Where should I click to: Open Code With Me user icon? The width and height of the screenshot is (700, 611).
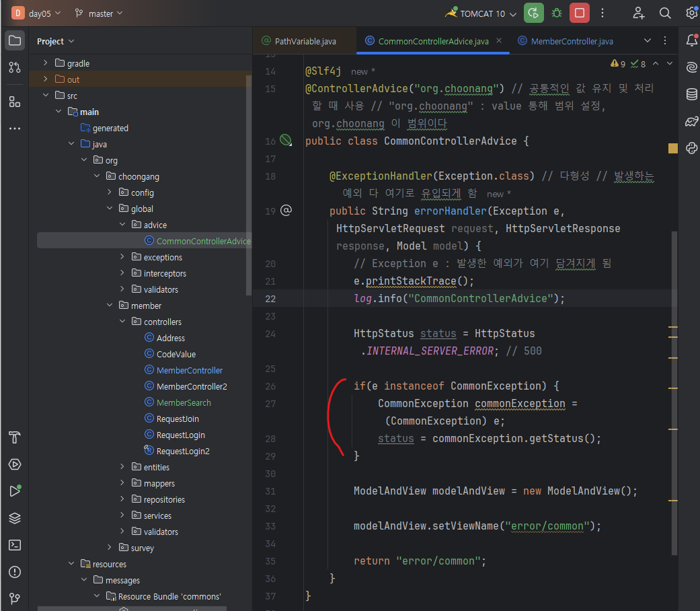coord(639,13)
